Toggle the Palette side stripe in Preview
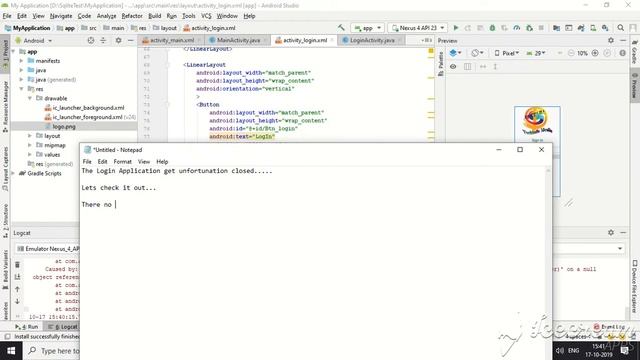Screen dimensions: 640x360 [441, 64]
